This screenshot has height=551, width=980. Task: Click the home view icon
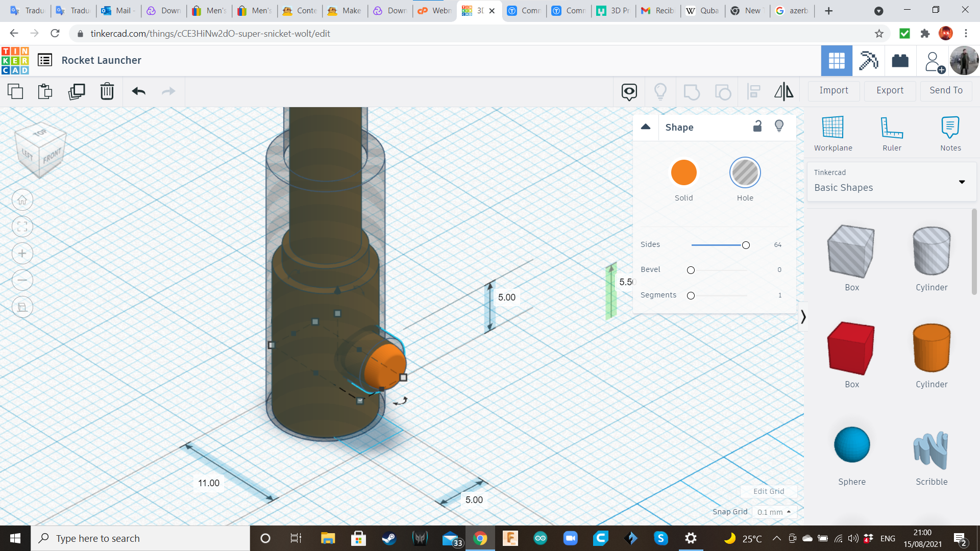(x=22, y=199)
